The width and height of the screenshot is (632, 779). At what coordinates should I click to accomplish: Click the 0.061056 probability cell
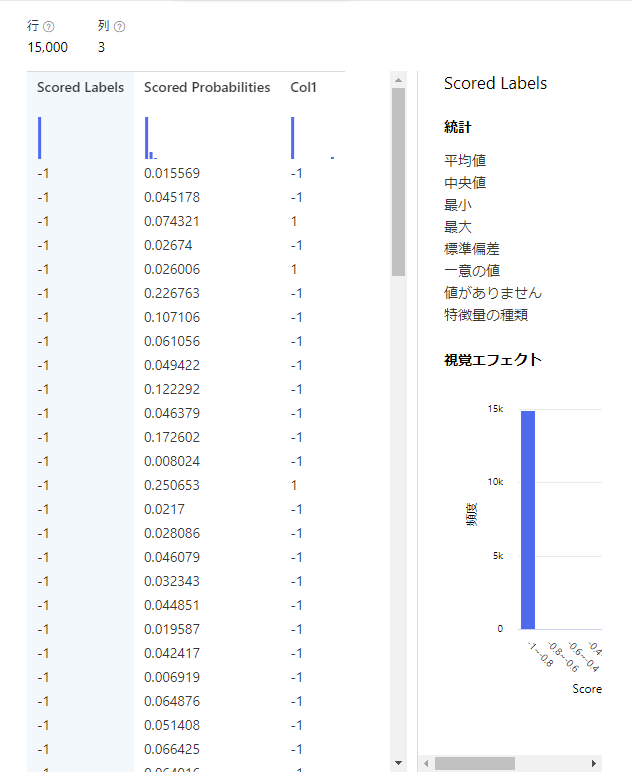tap(172, 341)
